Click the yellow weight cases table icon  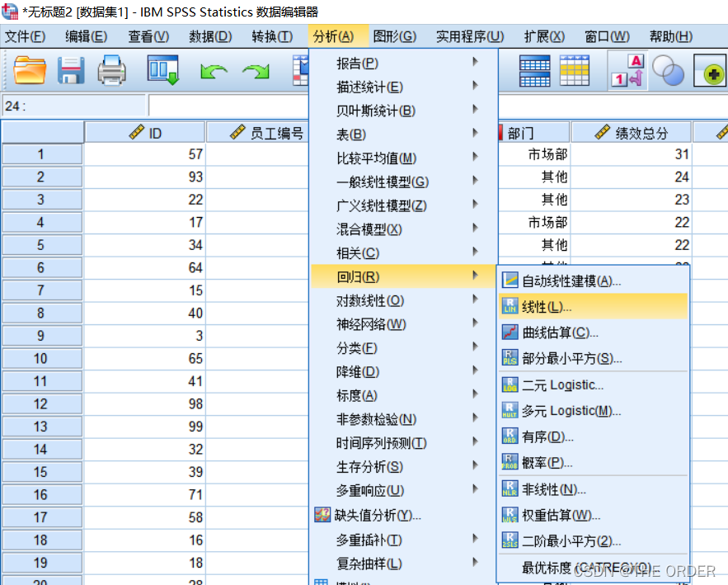coord(575,71)
